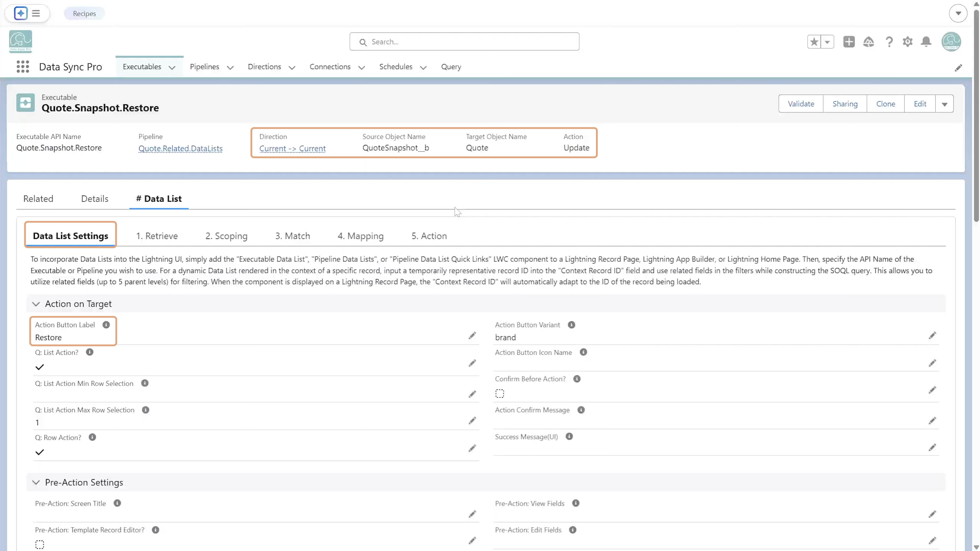This screenshot has height=551, width=980.
Task: Open the favorites list dropdown arrow
Action: (827, 42)
